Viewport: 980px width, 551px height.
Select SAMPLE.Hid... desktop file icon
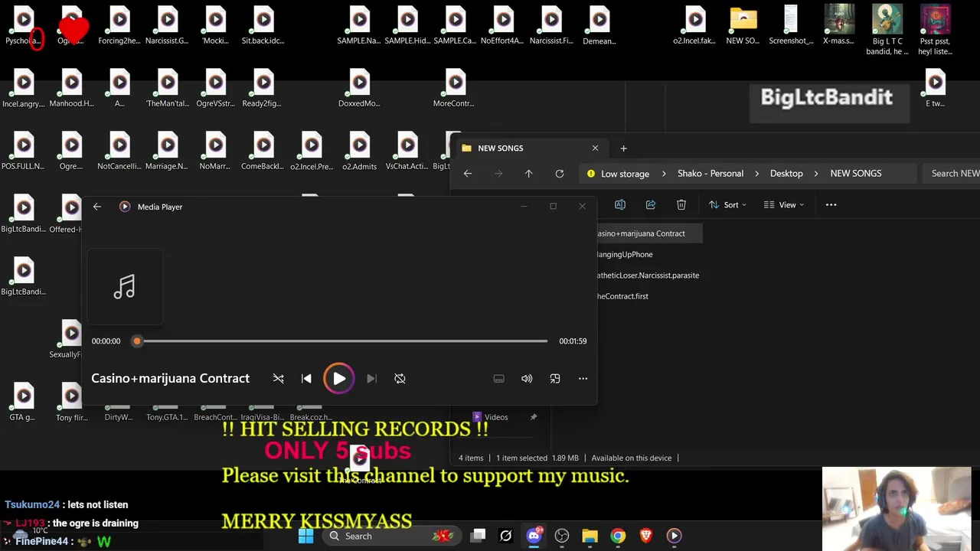(407, 26)
